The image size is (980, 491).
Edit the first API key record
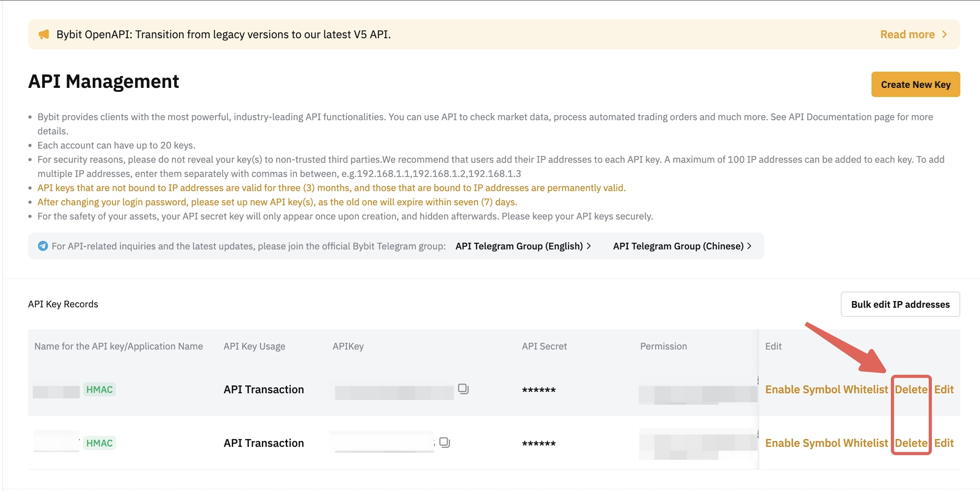[x=944, y=389]
